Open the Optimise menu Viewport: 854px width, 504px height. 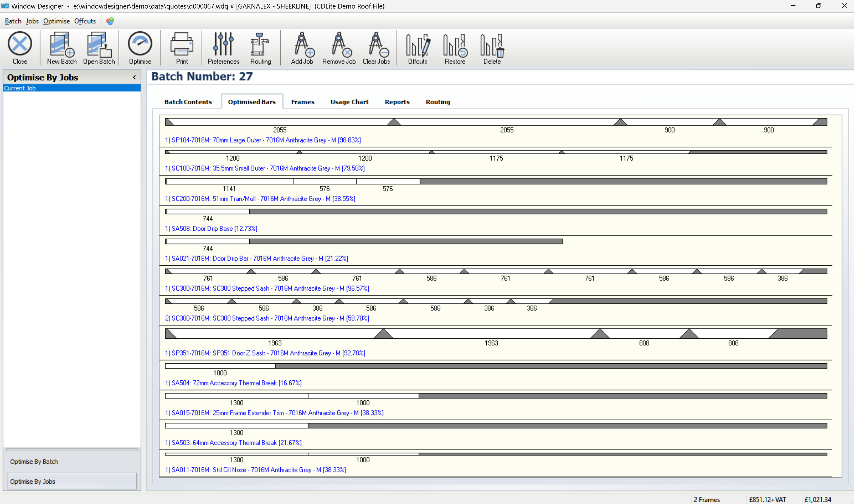56,21
